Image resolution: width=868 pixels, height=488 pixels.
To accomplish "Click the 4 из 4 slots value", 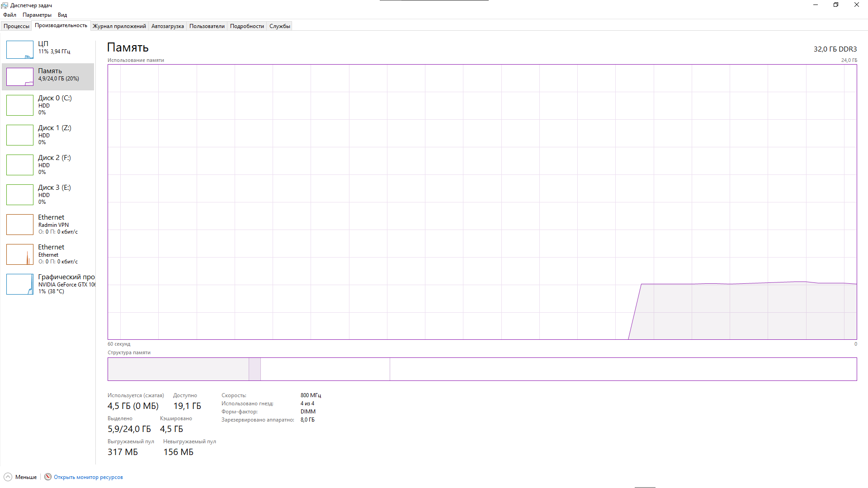I will (x=307, y=404).
